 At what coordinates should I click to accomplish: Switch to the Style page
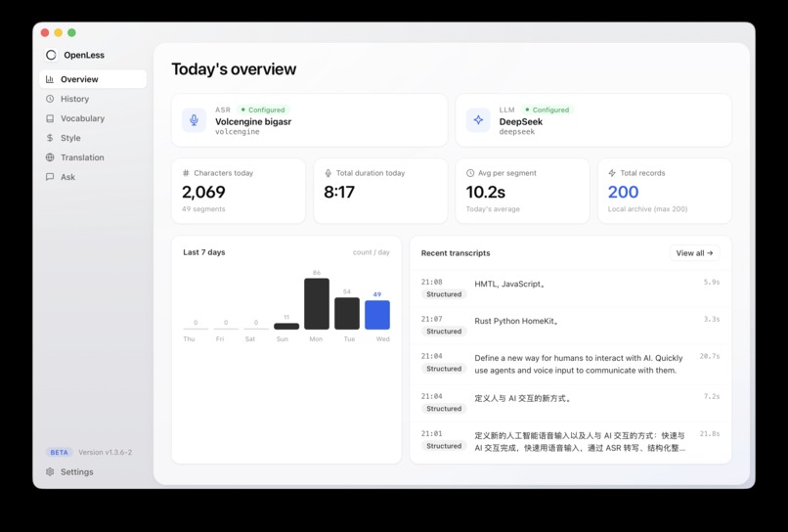[93, 138]
